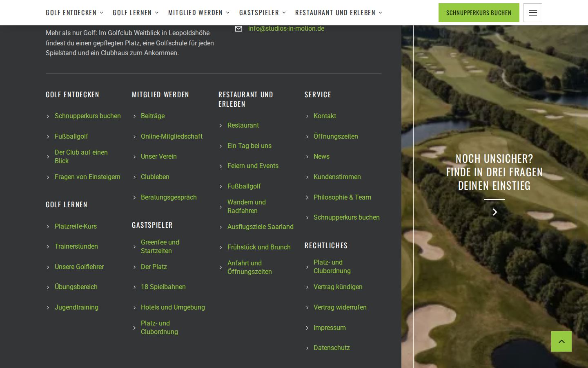Go to the Datenschutz page
Screen dimensions: 588x368
click(x=332, y=348)
